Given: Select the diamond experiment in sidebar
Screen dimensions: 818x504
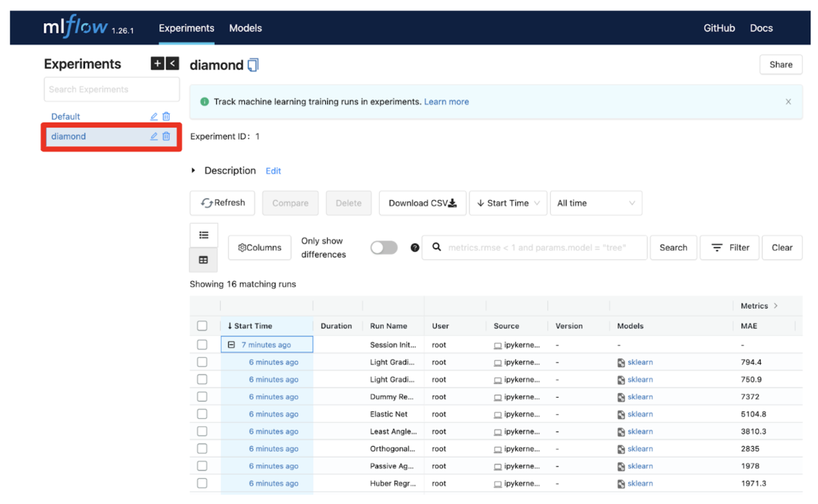Looking at the screenshot, I should click(68, 136).
